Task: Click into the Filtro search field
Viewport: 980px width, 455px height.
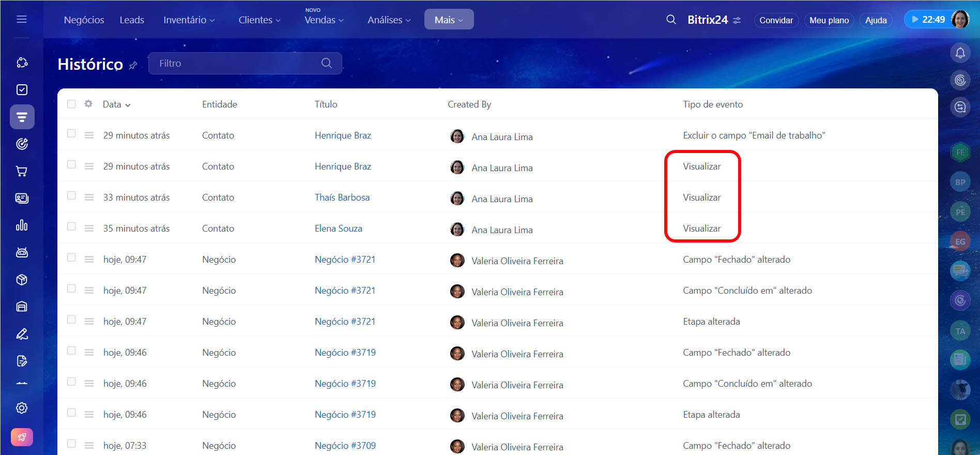Action: (x=238, y=63)
